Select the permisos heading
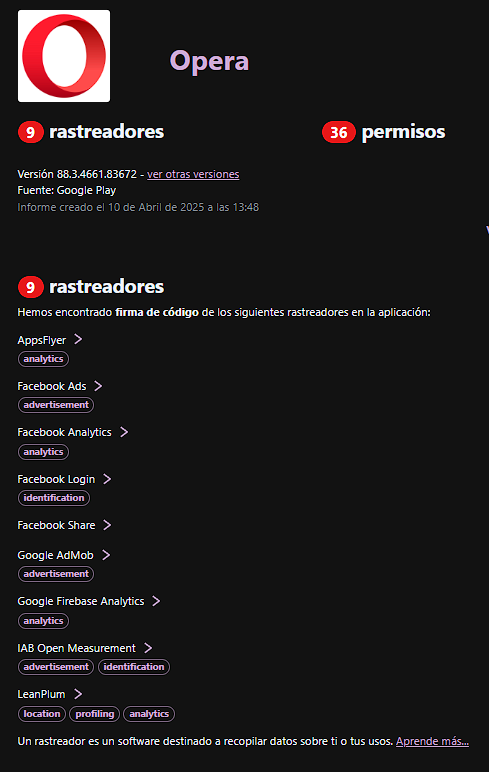489x772 pixels. (403, 132)
